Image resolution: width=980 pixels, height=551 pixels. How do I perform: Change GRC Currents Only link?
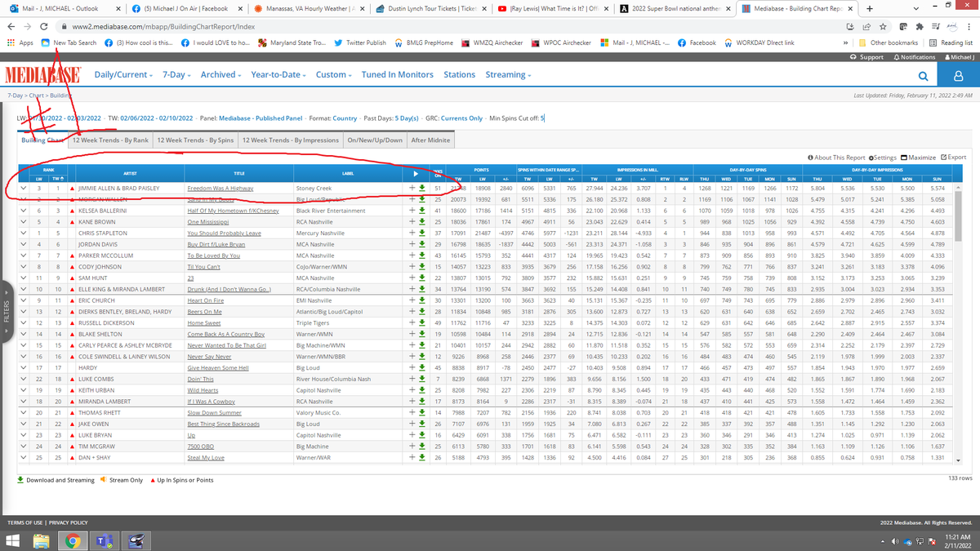[x=461, y=118]
